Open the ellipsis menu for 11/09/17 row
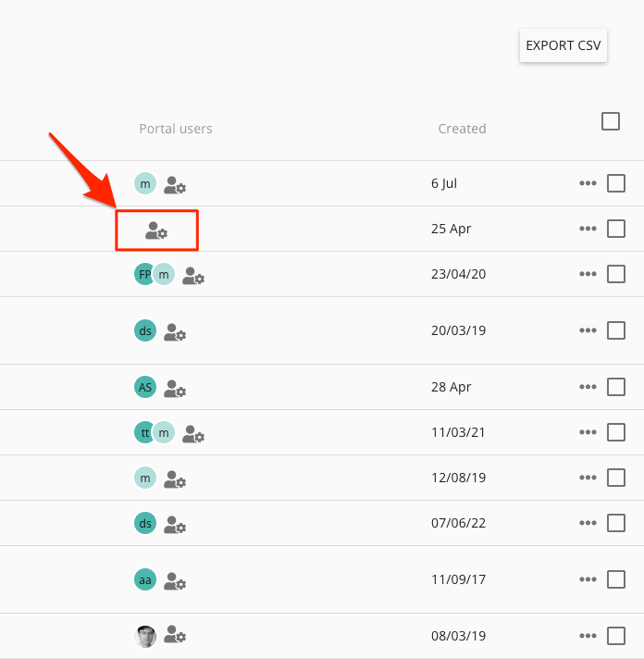644x659 pixels. pos(588,580)
